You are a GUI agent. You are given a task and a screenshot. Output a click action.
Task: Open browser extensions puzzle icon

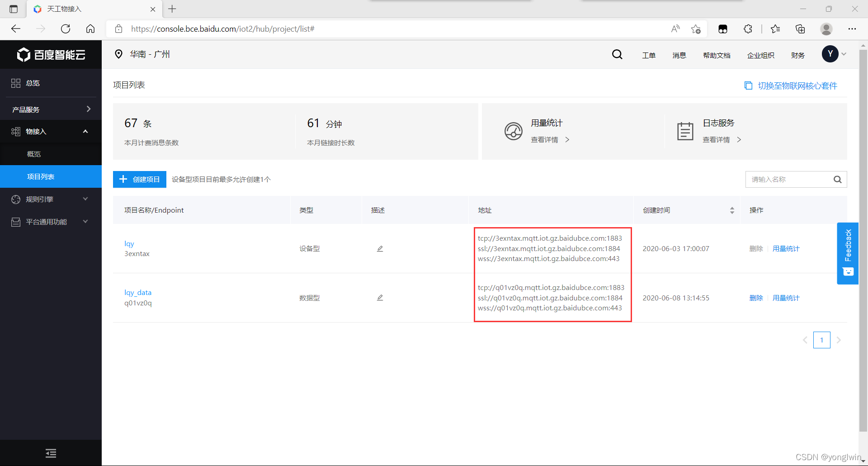748,29
